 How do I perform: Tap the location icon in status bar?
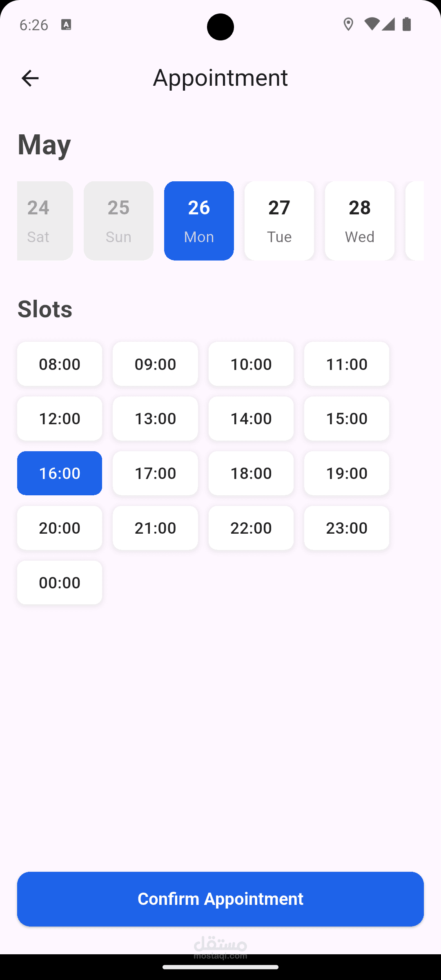pyautogui.click(x=348, y=24)
